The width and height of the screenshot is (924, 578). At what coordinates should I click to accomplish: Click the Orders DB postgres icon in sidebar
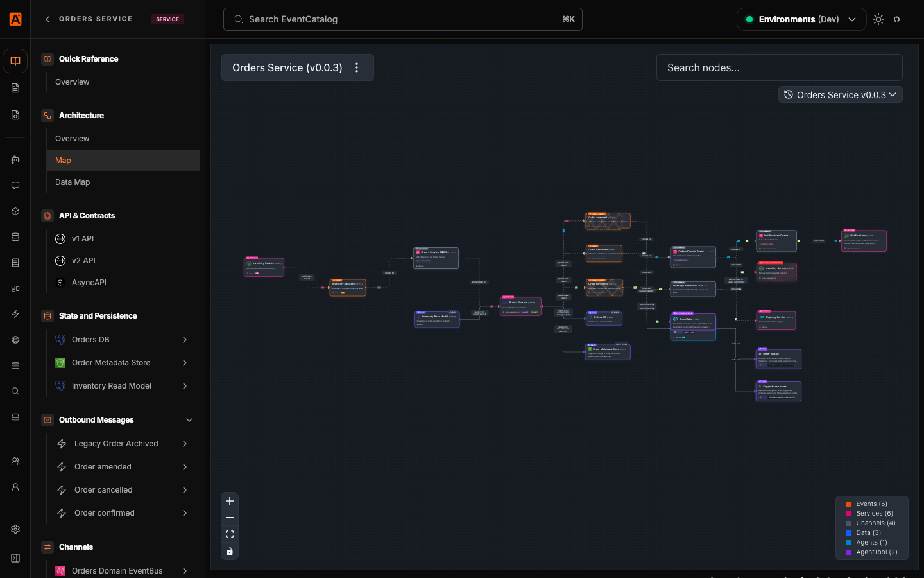[x=60, y=340]
